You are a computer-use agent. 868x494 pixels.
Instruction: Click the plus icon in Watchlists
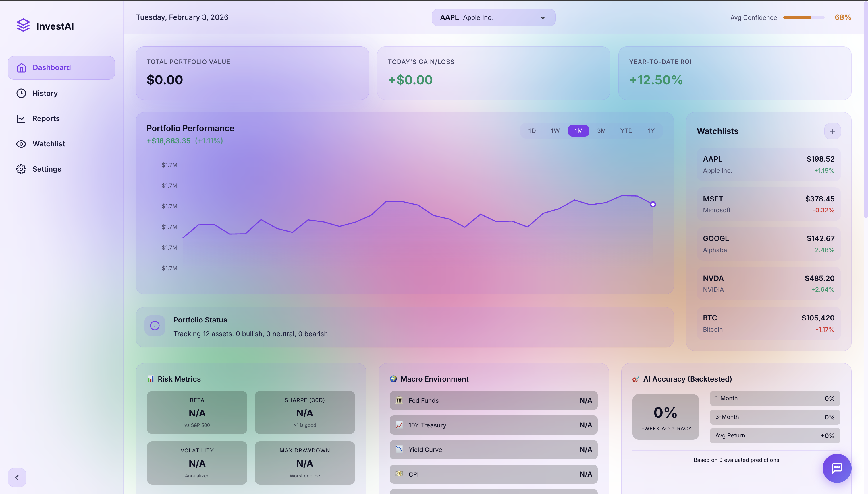(x=832, y=131)
